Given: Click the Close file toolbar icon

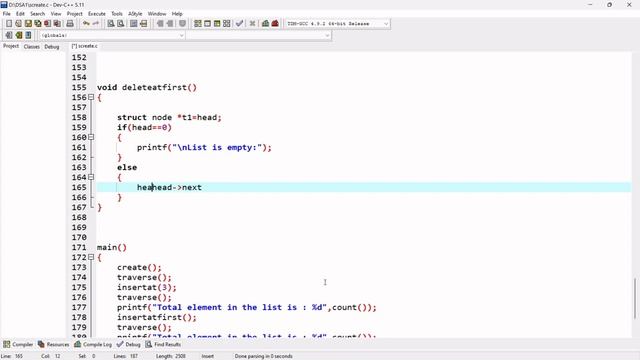Looking at the screenshot, I should coord(48,24).
